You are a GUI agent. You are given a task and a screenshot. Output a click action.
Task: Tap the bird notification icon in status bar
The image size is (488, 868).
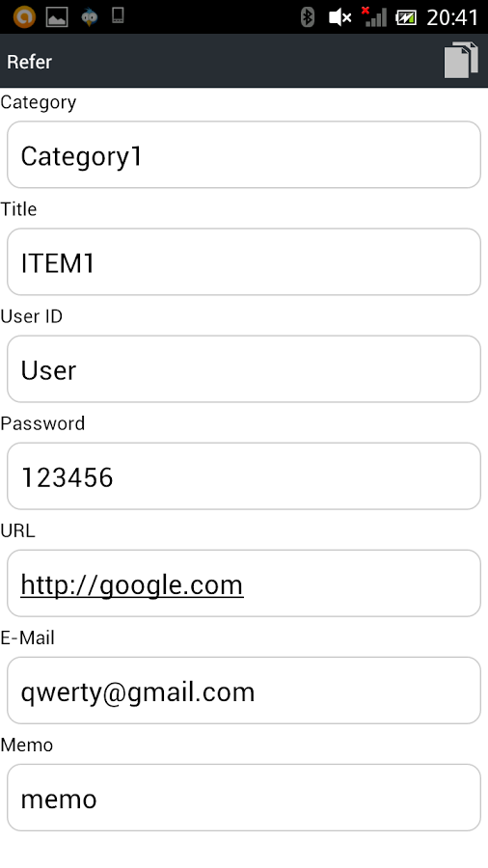click(x=89, y=16)
